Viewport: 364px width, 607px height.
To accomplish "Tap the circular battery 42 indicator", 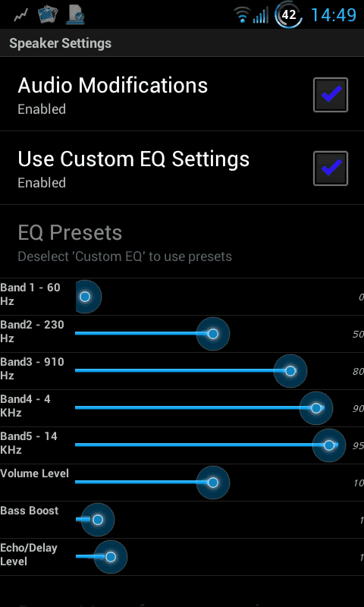I will pyautogui.click(x=289, y=15).
